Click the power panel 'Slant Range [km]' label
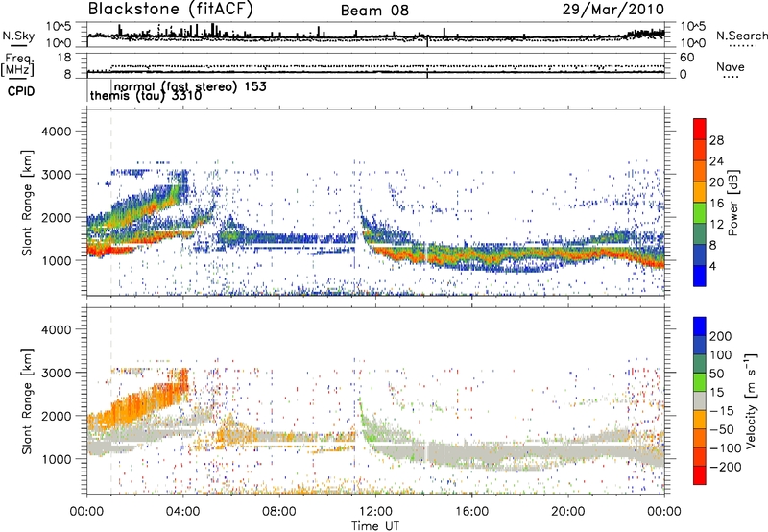Screen dimensions: 768x532 point(27,203)
